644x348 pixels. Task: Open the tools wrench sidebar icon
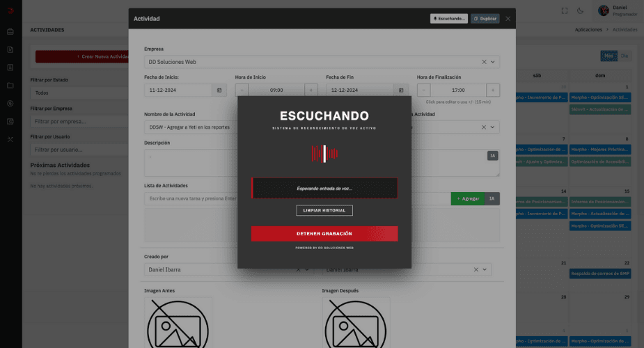click(x=10, y=140)
